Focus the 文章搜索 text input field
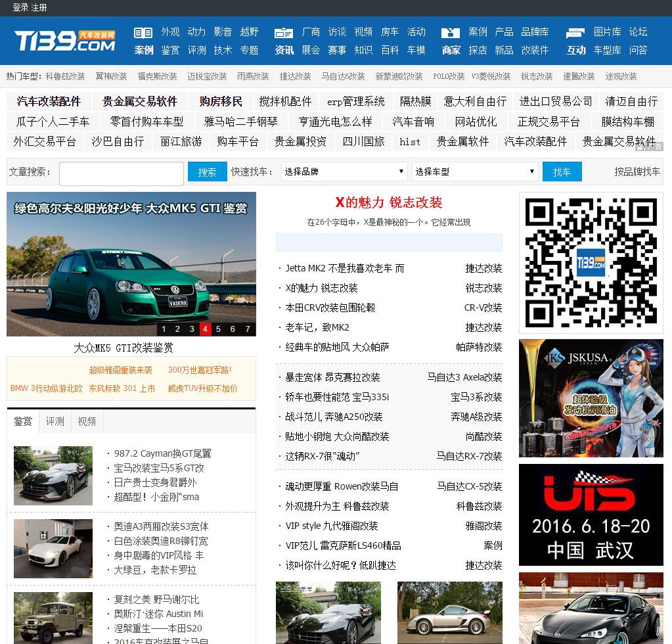Screen dimensions: 672x644 (122, 173)
